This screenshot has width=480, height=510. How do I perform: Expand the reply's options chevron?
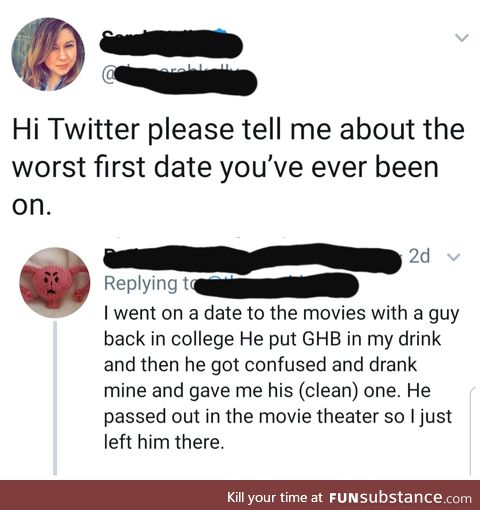click(x=453, y=257)
